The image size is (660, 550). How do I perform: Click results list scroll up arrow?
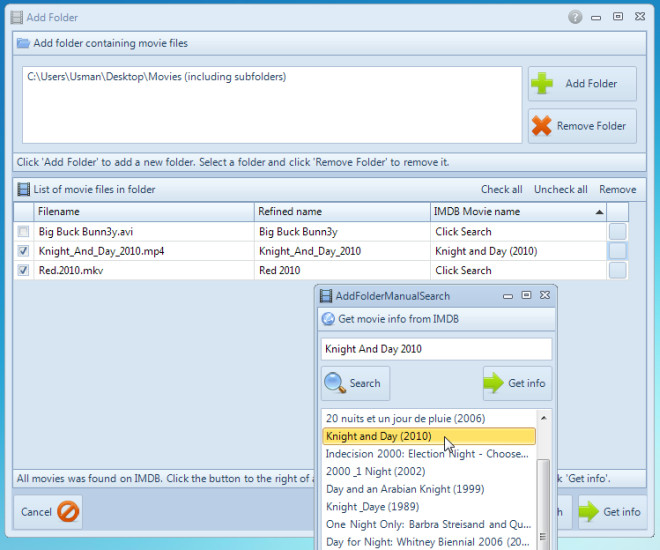pyautogui.click(x=543, y=418)
